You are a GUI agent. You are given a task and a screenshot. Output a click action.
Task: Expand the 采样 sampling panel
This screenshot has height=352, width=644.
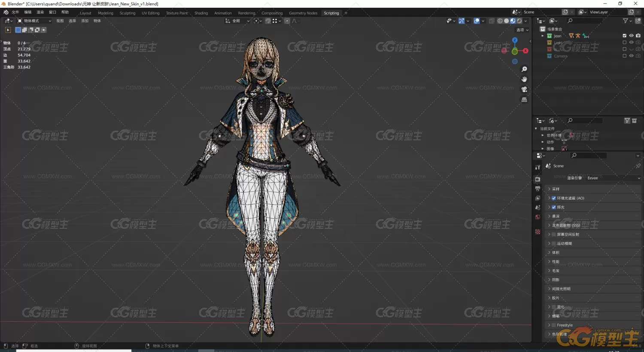tap(592, 189)
